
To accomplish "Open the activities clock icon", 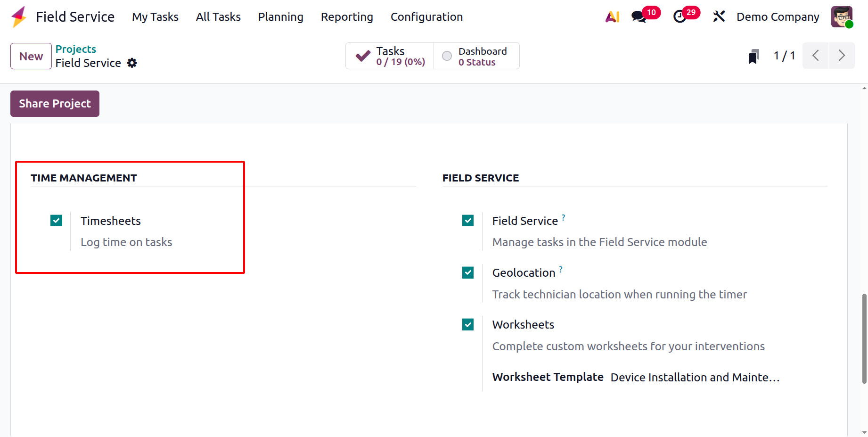I will coord(680,17).
